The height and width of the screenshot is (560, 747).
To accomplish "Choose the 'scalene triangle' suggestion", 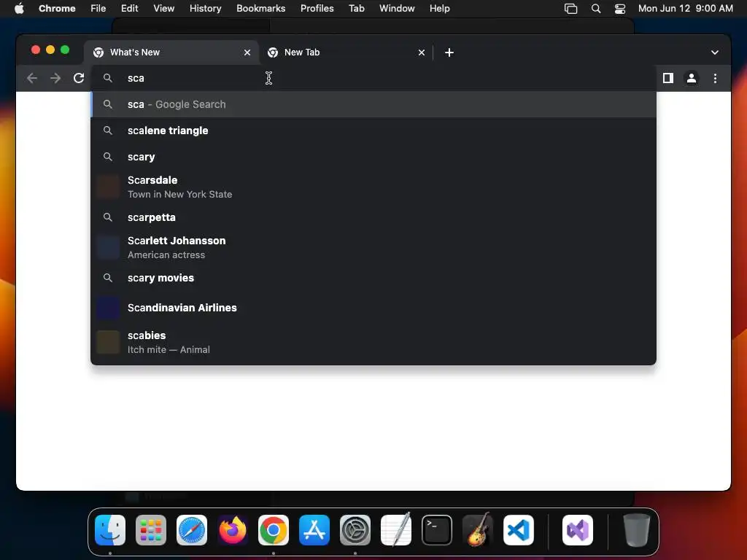I will [373, 131].
